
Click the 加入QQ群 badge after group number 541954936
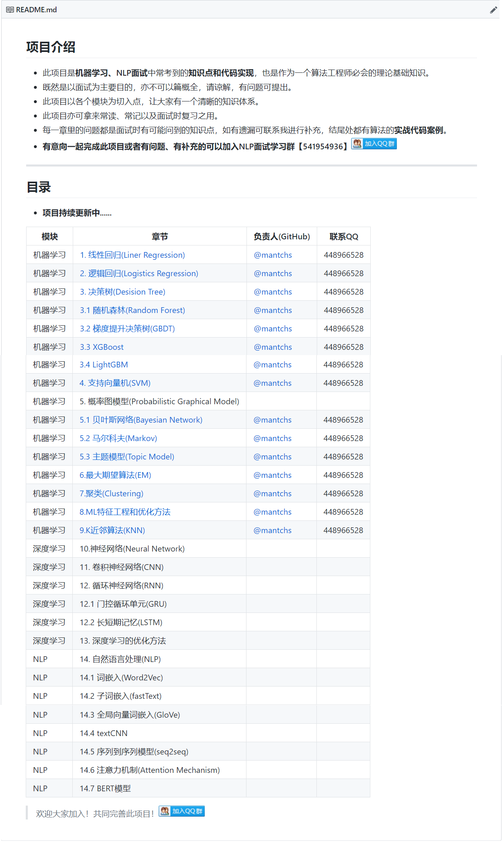pos(374,144)
